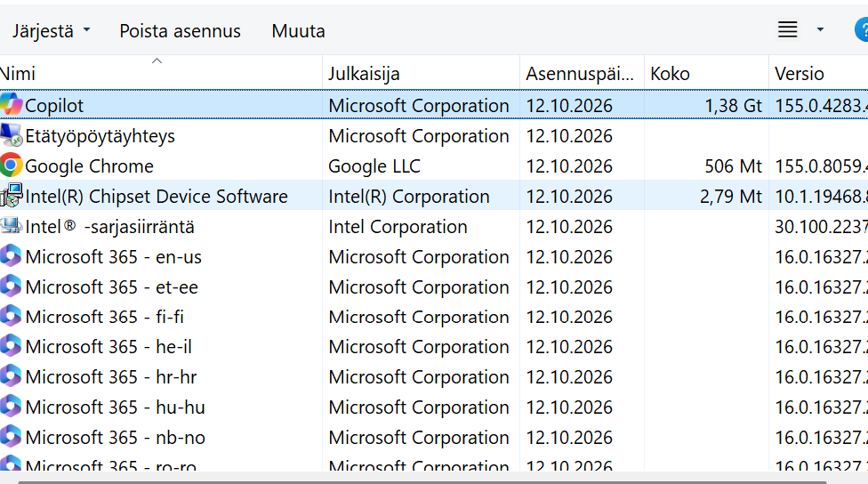The image size is (868, 484).
Task: Click Google Chrome's install date 12.10.2026
Action: coord(569,166)
